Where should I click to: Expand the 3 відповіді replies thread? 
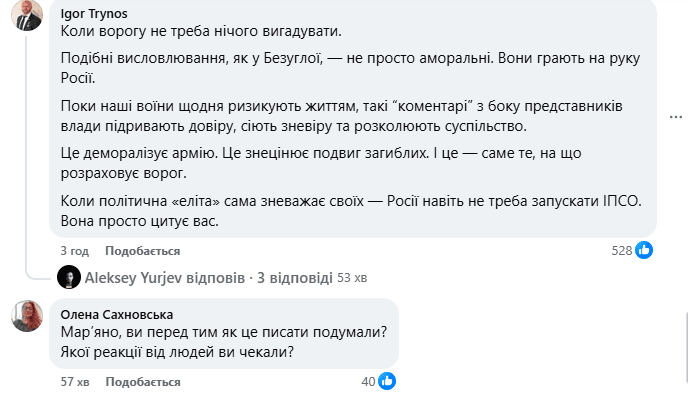click(x=294, y=278)
